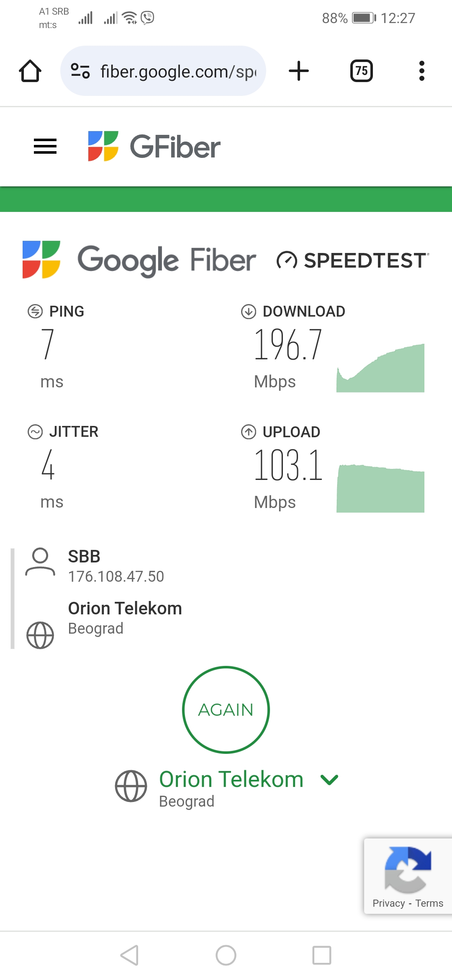
Task: Tap the browser home icon
Action: 30,71
